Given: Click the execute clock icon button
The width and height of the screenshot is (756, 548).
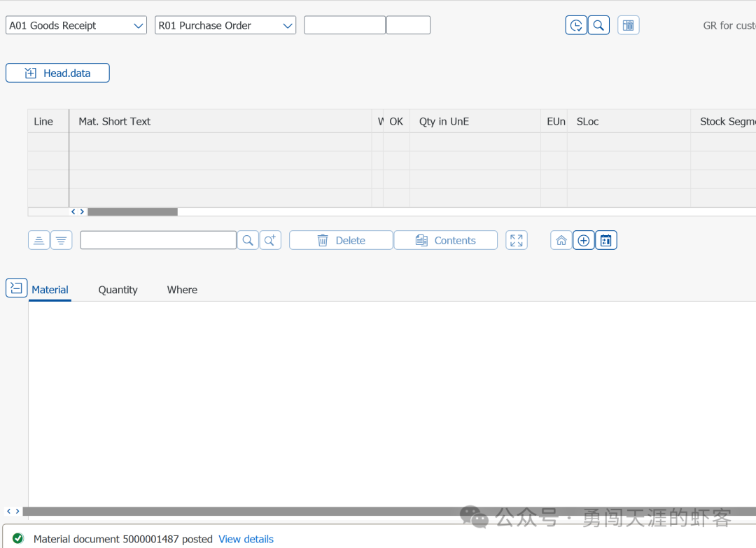Looking at the screenshot, I should [575, 25].
